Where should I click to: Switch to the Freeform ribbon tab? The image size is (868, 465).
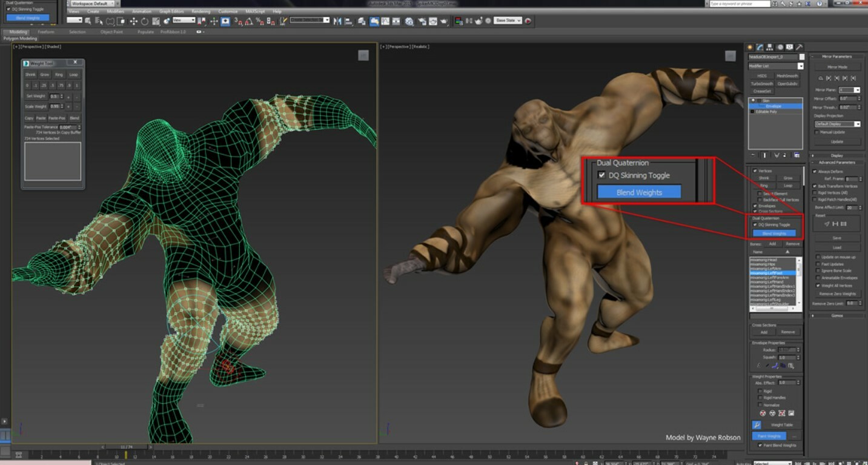(x=46, y=32)
